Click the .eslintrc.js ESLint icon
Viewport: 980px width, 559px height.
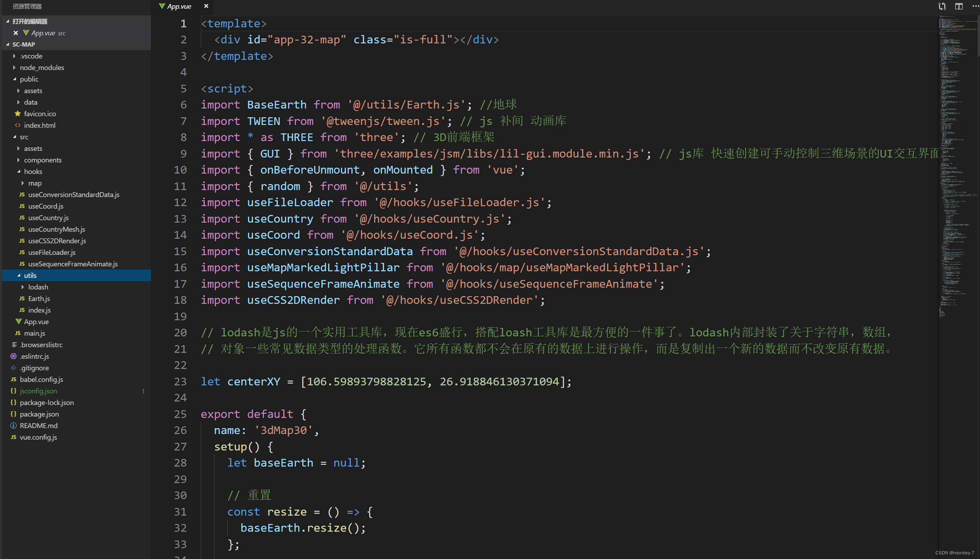[x=13, y=356]
